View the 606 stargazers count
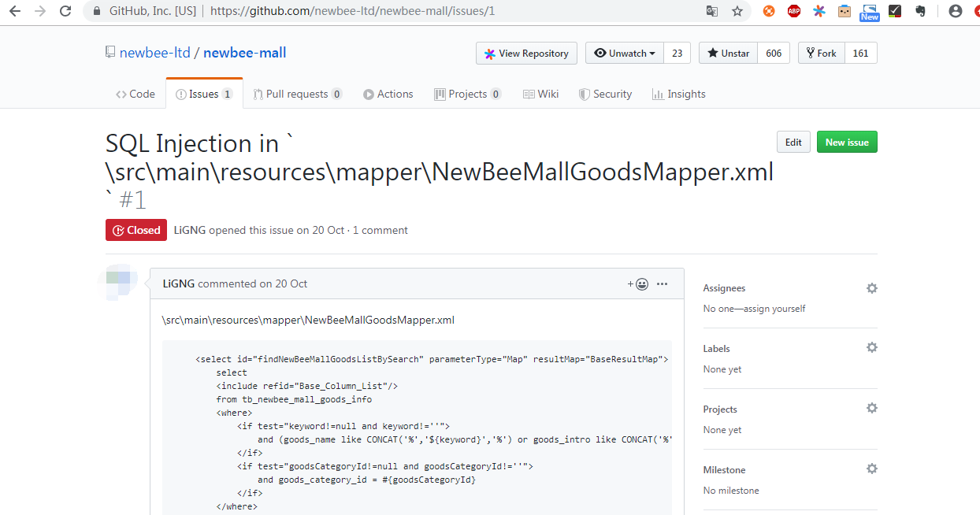 [774, 53]
